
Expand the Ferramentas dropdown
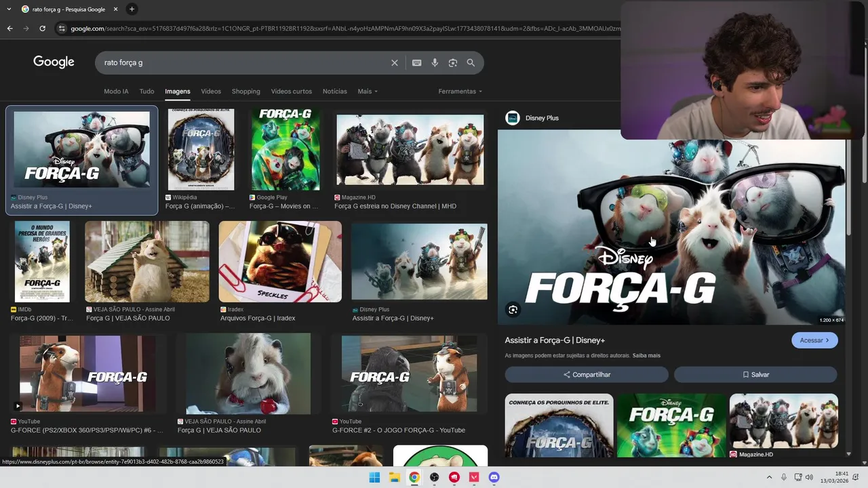pos(460,91)
